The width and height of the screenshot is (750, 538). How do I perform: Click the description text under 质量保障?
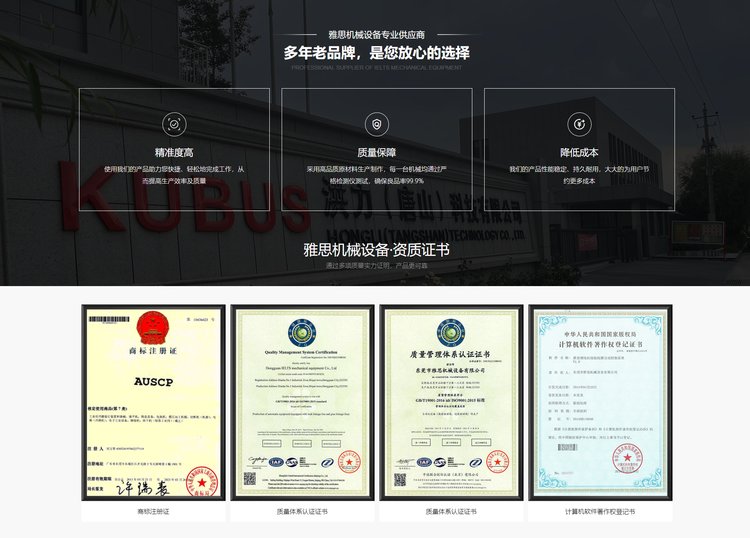click(376, 175)
